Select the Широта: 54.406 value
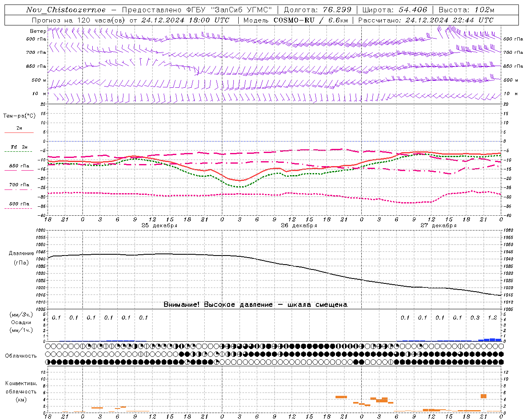Screen dimensions: 525x420 point(395,10)
